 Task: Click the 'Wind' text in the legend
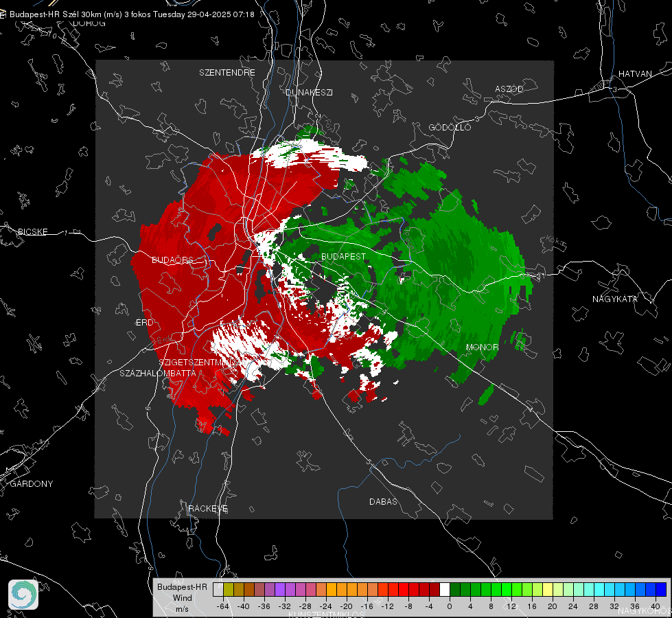point(182,598)
